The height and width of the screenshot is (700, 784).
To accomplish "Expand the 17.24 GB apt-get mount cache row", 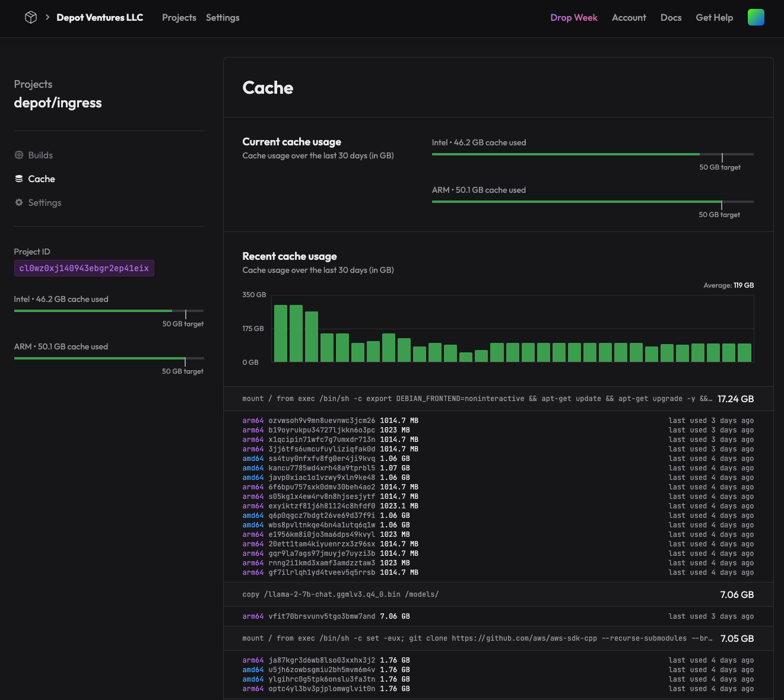I will [x=497, y=399].
